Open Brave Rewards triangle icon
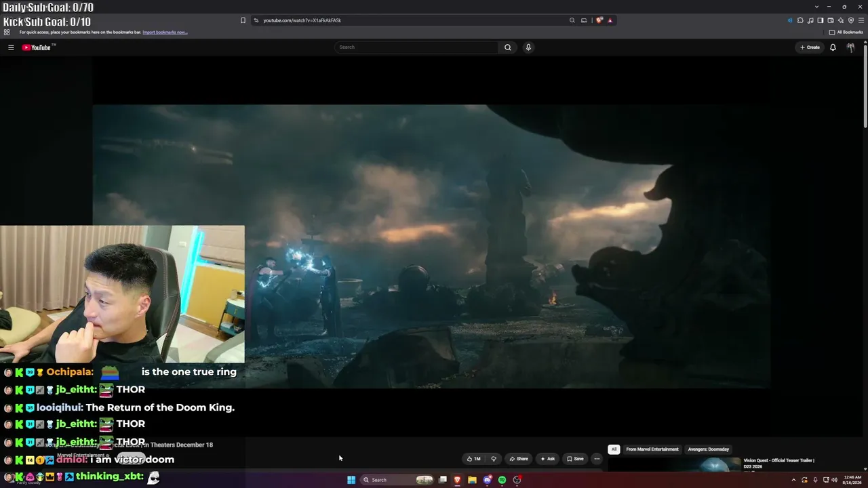Viewport: 868px width, 488px height. [x=610, y=20]
